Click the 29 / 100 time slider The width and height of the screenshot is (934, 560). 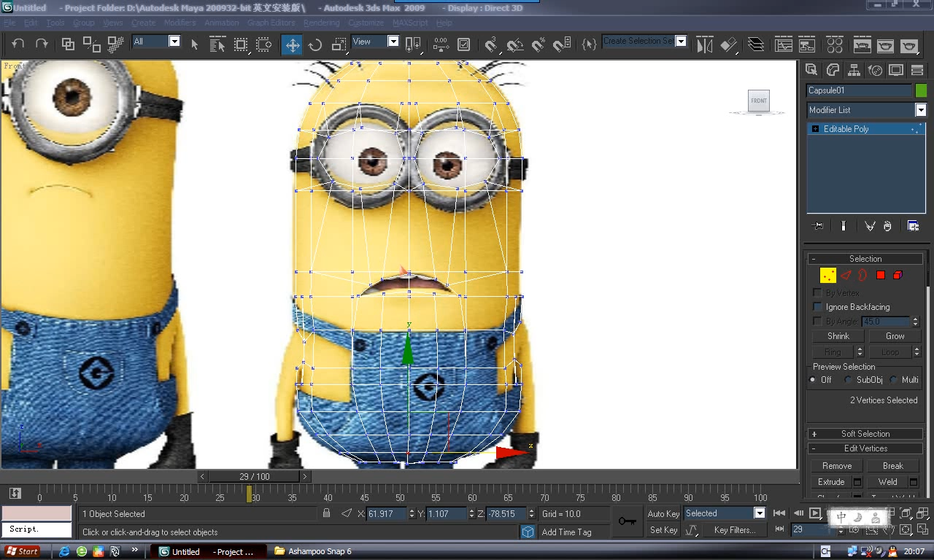[254, 476]
